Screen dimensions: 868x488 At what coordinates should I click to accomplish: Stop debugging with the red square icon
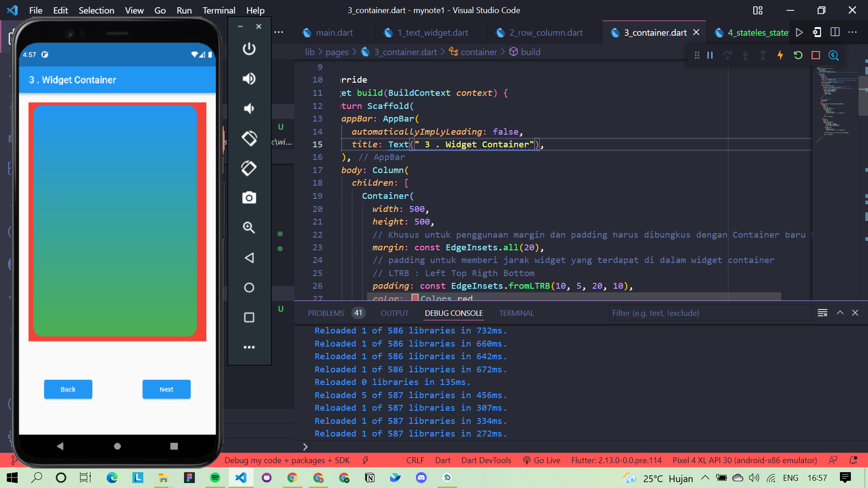[816, 55]
